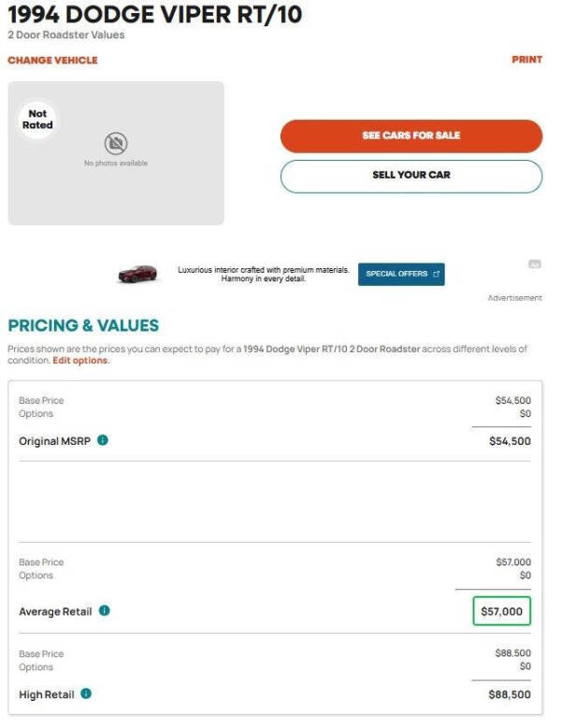
Task: Click the Edit options link
Action: (x=79, y=361)
